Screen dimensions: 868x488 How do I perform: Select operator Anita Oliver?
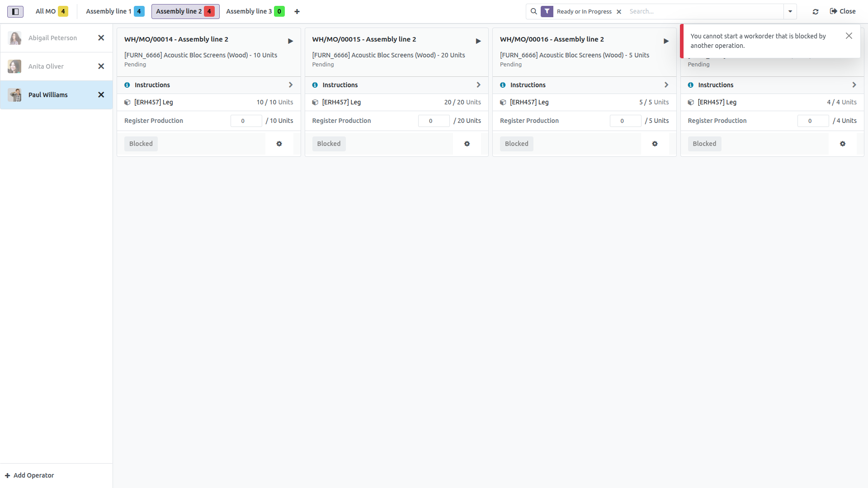tap(46, 66)
